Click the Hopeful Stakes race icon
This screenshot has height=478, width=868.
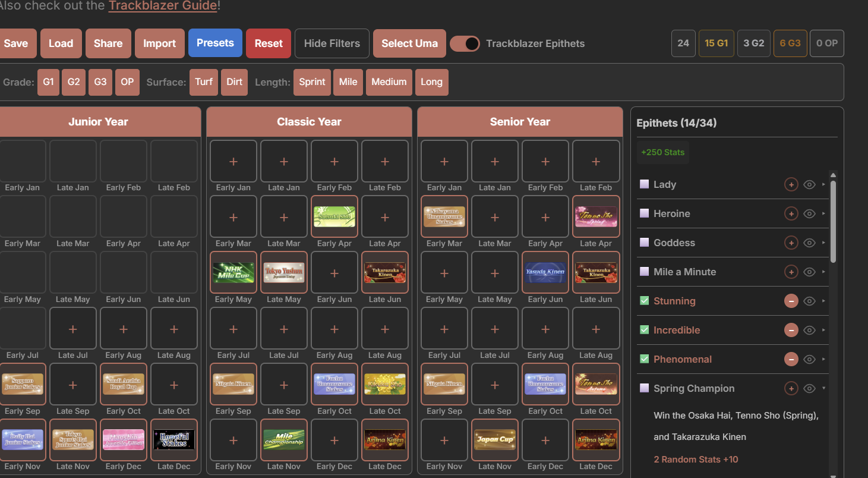click(x=174, y=440)
